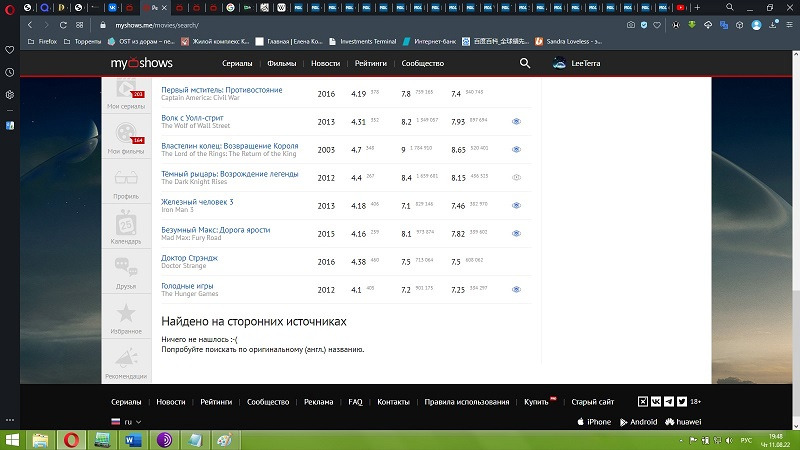
Task: Open Opera menu logo top-left
Action: pos(9,8)
